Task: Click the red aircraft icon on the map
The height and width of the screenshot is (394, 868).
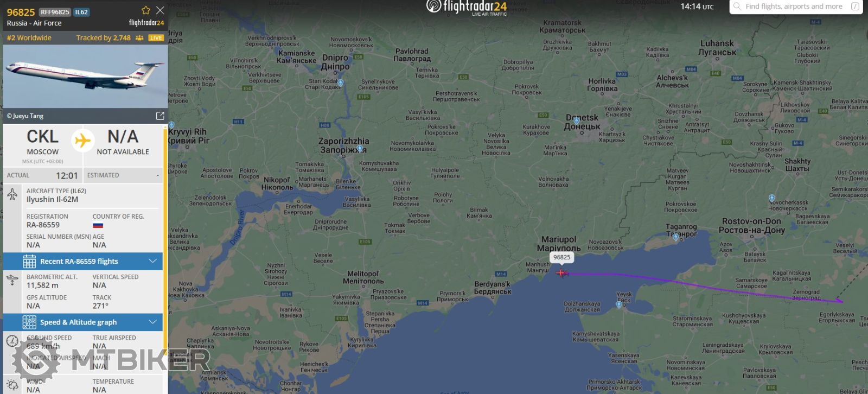Action: 562,272
